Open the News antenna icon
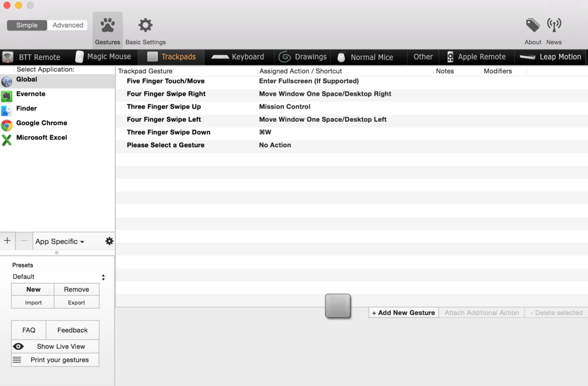Screen dimensions: 588x386 [554, 25]
